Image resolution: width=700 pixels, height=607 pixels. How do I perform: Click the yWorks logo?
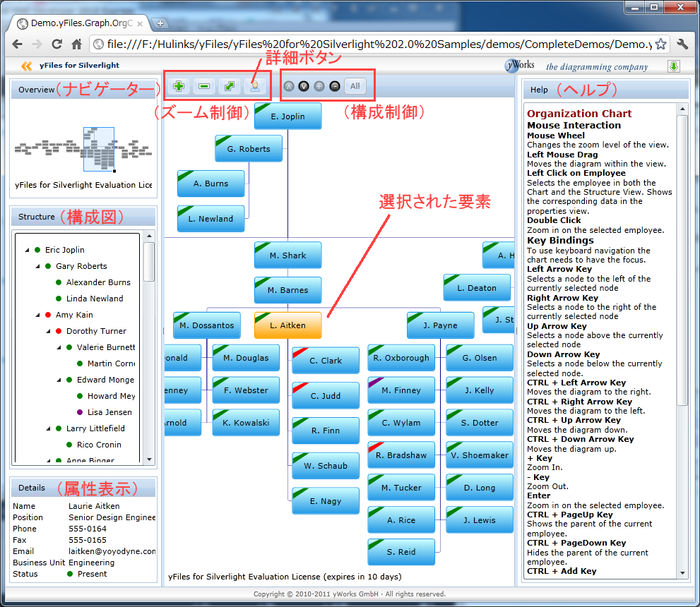[520, 66]
